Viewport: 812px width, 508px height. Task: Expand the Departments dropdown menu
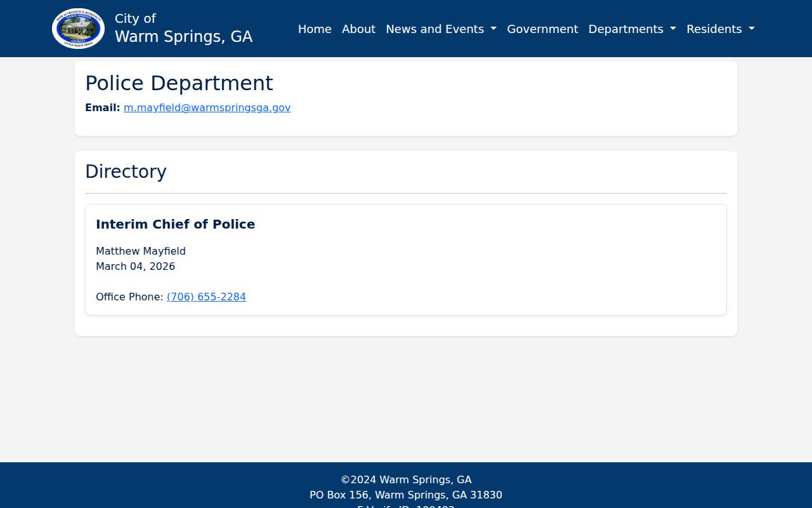click(x=632, y=29)
